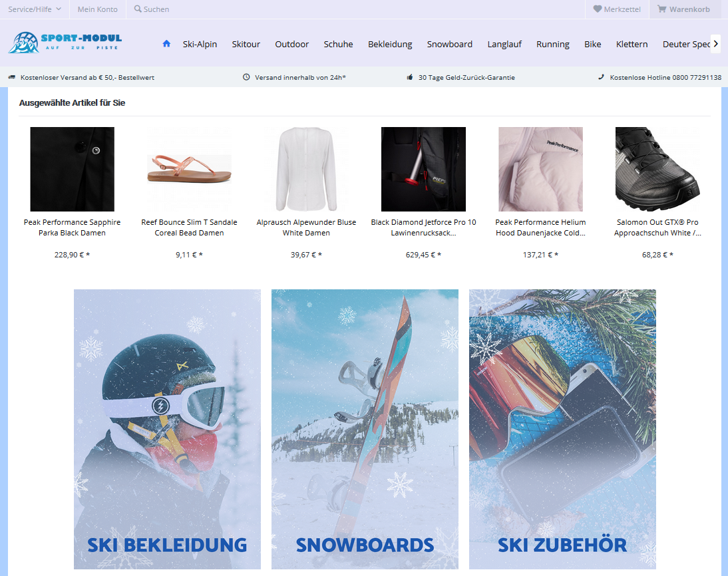Expand the Service/Hilfe dropdown

coord(35,9)
